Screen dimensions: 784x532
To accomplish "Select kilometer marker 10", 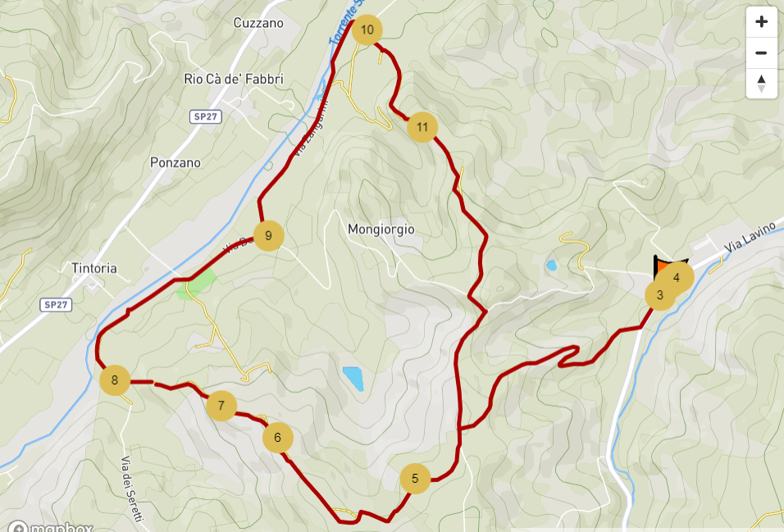I will coord(367,30).
